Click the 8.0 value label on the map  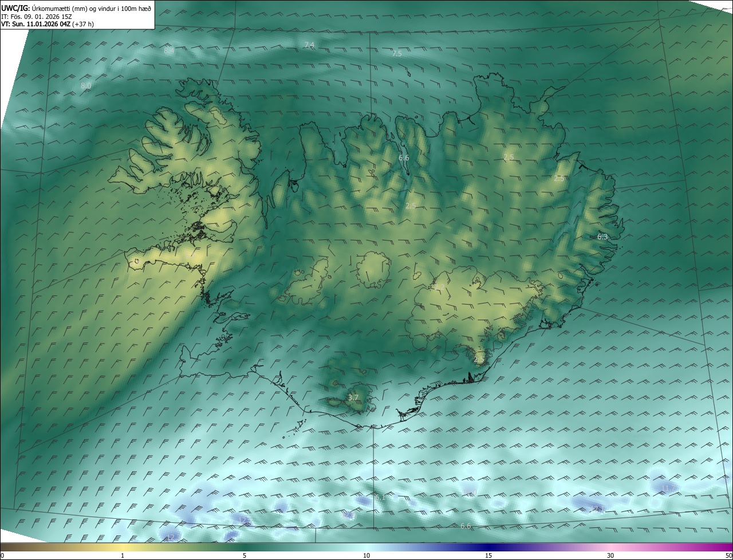point(86,86)
